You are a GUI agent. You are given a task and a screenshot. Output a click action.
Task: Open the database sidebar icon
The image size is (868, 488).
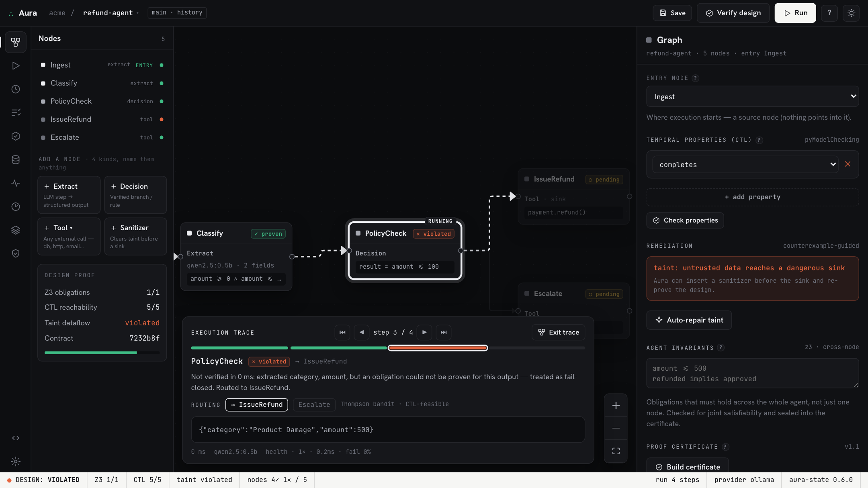point(16,159)
